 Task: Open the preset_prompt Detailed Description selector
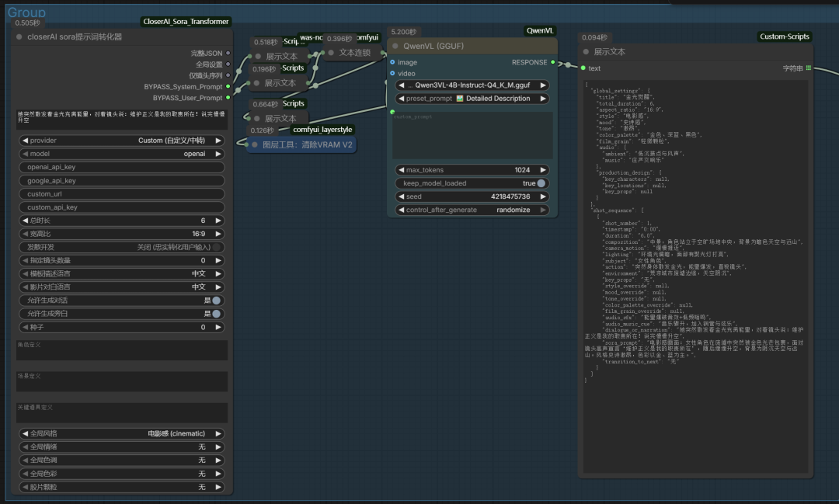[472, 99]
